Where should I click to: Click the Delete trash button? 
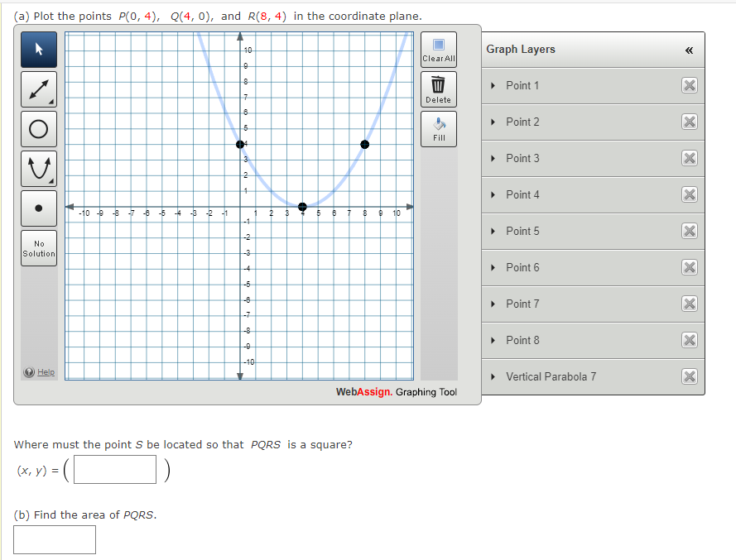click(x=439, y=89)
